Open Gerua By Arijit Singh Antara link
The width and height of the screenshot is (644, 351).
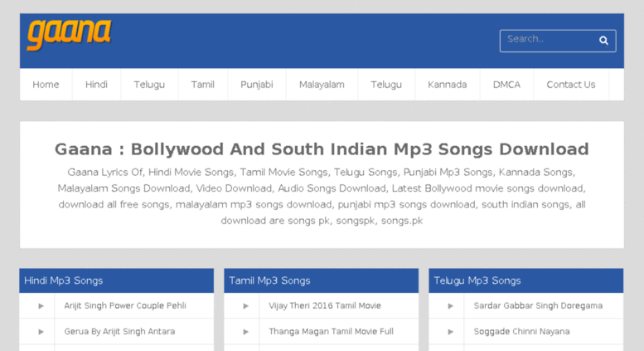pyautogui.click(x=119, y=331)
